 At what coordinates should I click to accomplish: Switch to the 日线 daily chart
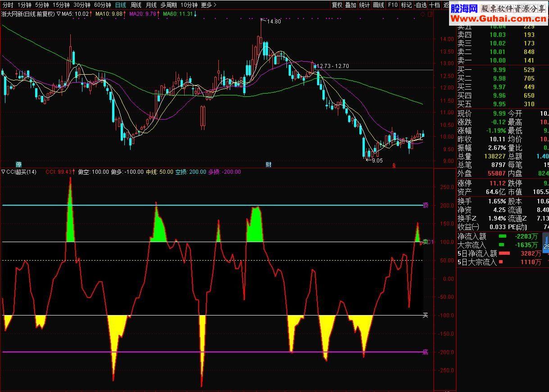click(x=120, y=5)
